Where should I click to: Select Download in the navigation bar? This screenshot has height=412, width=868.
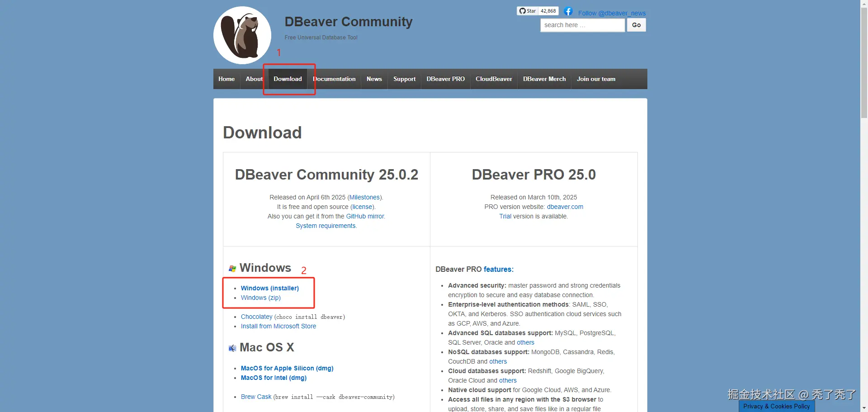(x=288, y=79)
